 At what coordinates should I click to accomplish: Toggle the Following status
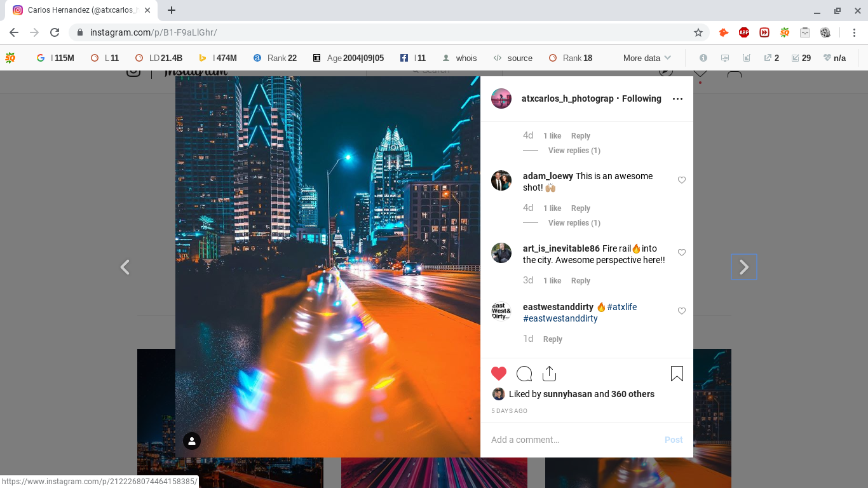(642, 98)
